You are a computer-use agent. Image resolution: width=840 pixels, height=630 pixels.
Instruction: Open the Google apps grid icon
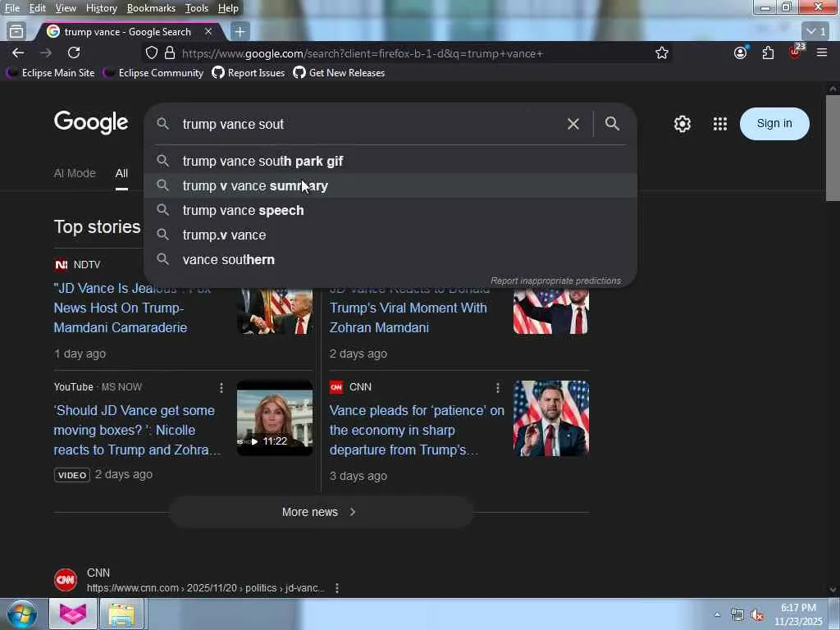click(x=720, y=124)
